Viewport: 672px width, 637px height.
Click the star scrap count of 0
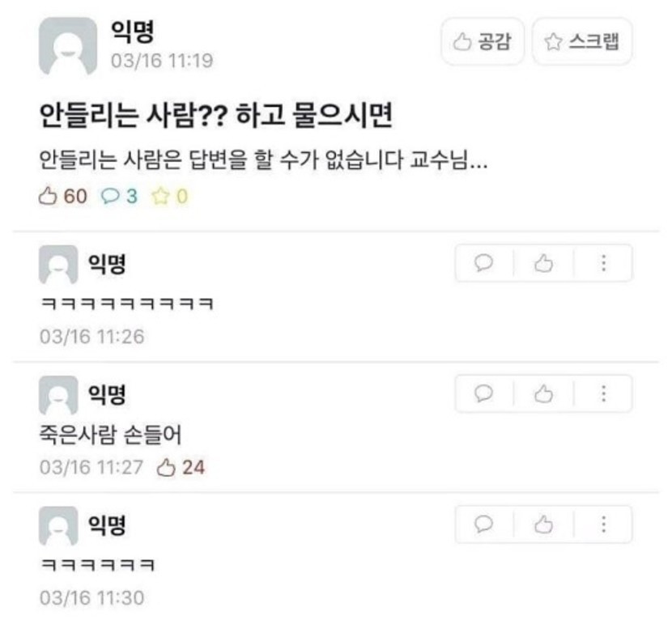point(170,196)
